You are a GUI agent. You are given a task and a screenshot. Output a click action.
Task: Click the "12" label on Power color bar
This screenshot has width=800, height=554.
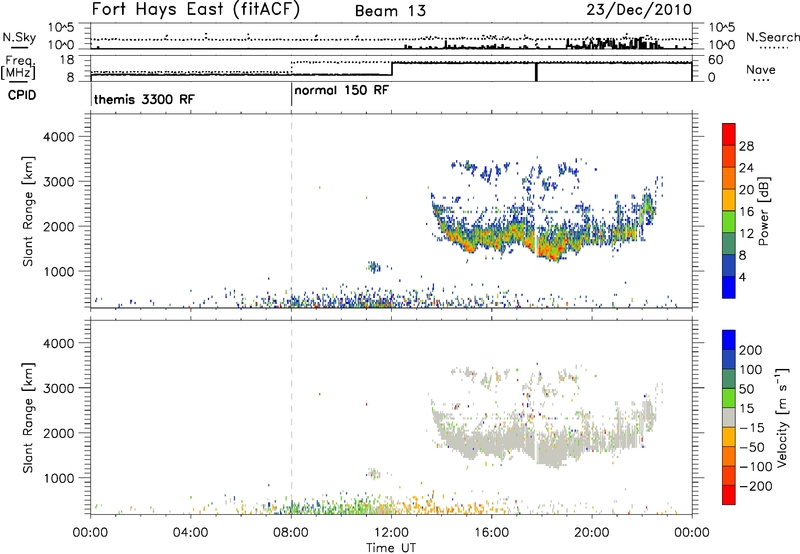pos(746,234)
